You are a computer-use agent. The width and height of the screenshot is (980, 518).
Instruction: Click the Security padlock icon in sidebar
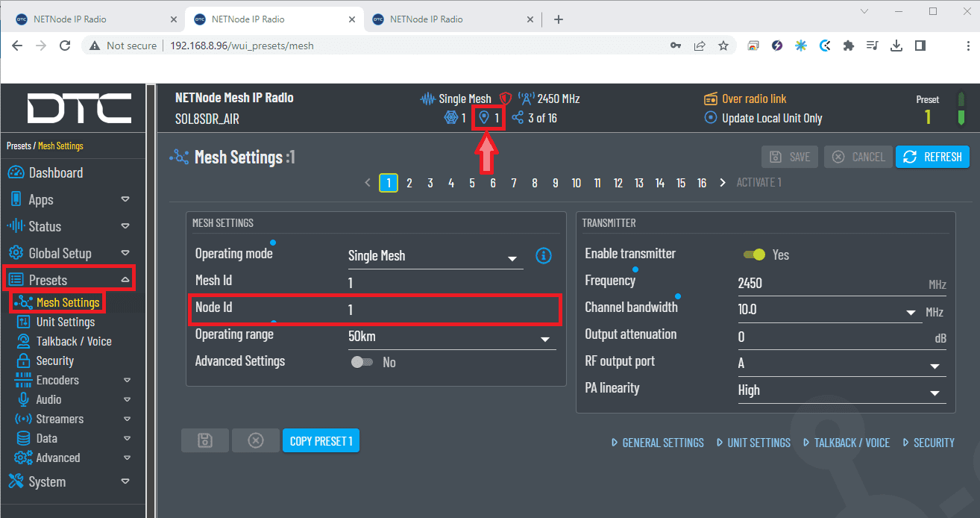[x=23, y=361]
